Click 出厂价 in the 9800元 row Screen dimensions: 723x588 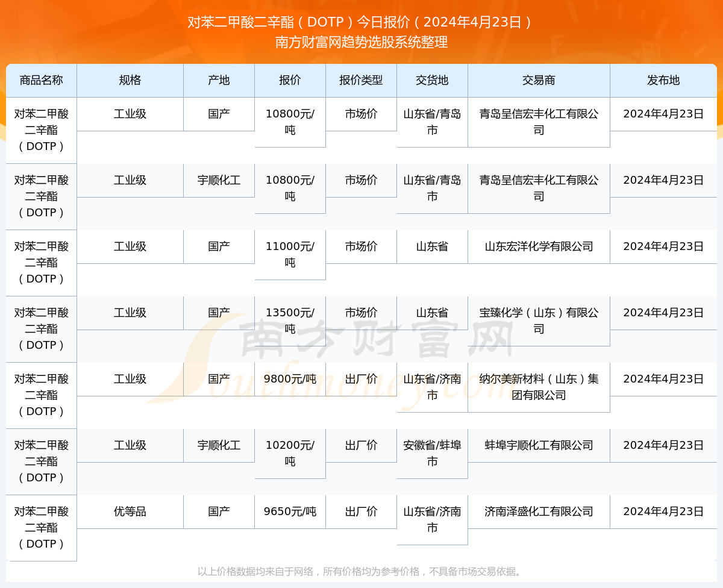click(x=361, y=379)
